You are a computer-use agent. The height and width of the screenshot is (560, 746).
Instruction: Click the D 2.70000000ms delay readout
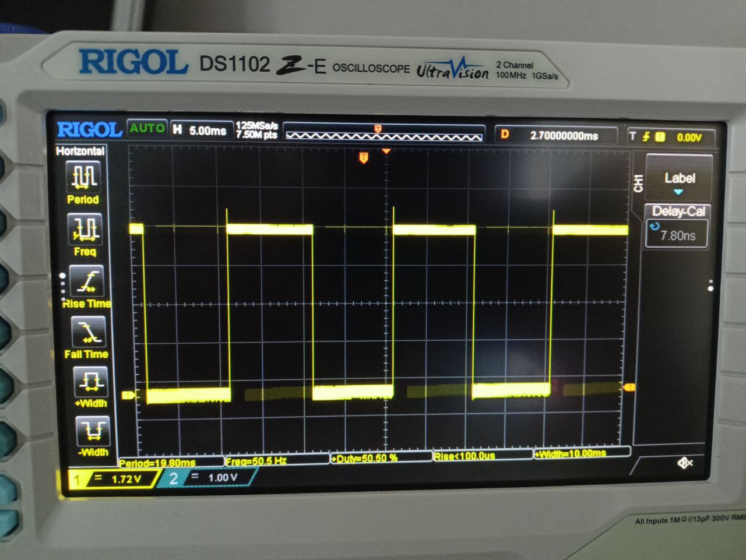pos(555,135)
